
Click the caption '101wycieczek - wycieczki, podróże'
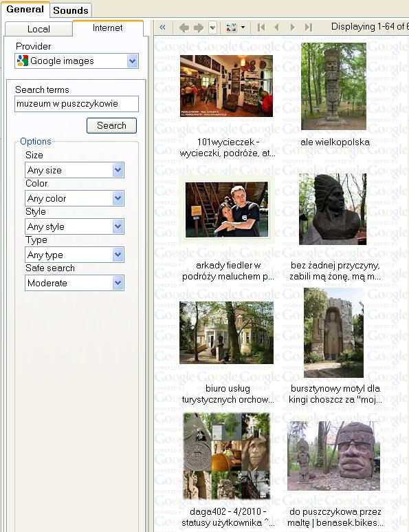(x=228, y=147)
